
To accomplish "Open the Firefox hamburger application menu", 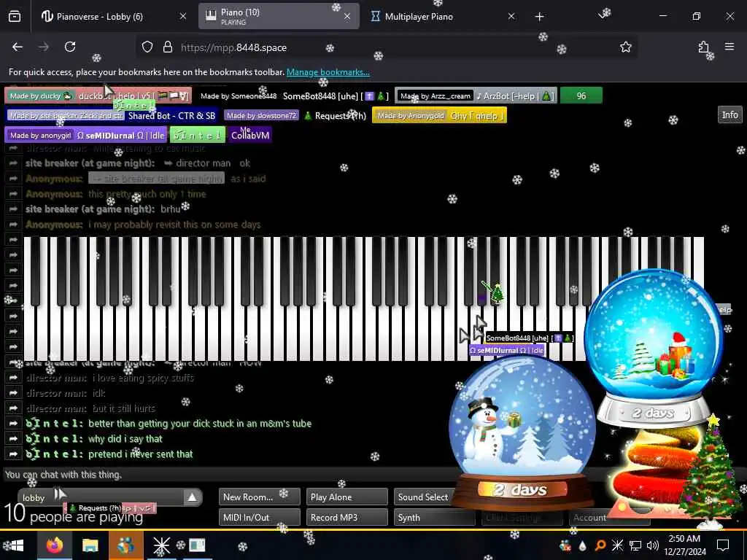I will (x=729, y=47).
